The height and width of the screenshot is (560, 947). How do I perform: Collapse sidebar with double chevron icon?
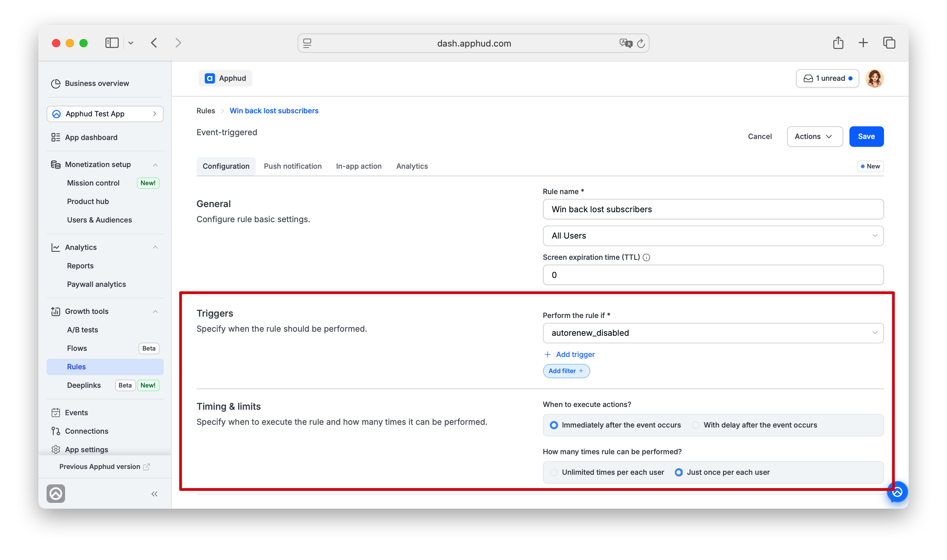click(x=154, y=494)
